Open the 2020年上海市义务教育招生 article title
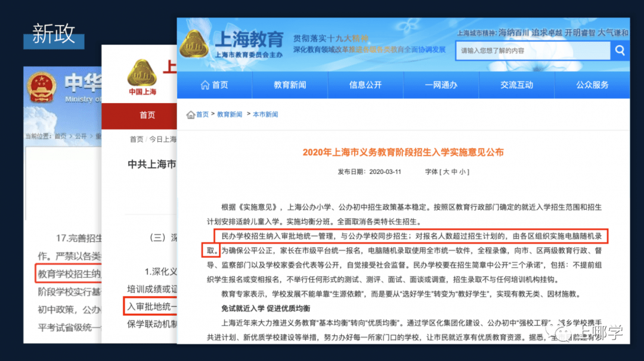Image resolution: width=644 pixels, height=361 pixels. coord(403,152)
